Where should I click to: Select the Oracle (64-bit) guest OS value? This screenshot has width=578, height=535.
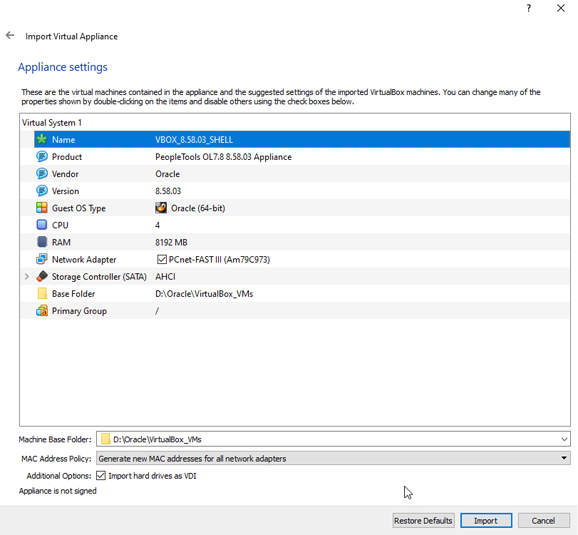198,208
